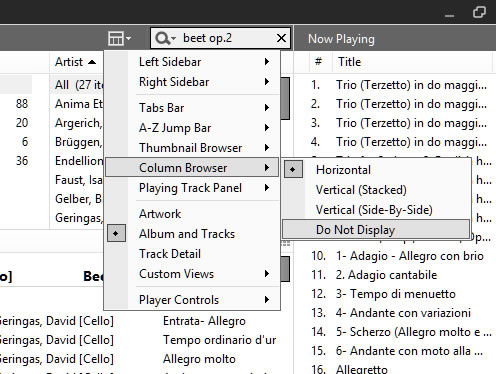
Task: Restore the window using title bar button
Action: click(479, 12)
